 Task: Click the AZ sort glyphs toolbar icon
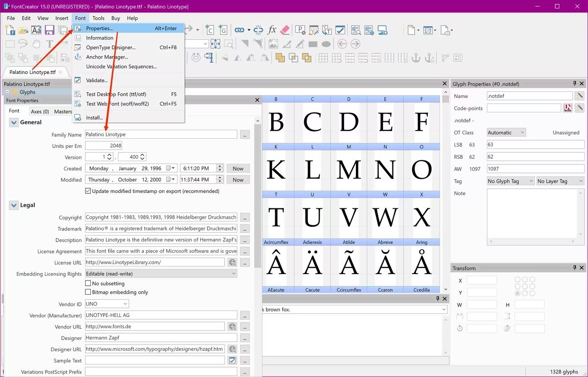(427, 30)
